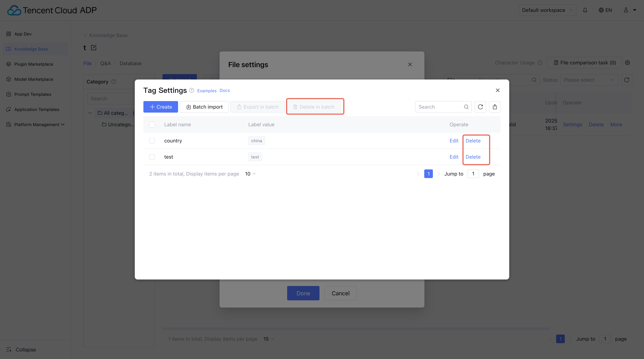Switch to the Q&A tab
Screen dimensions: 644x359
coord(105,63)
